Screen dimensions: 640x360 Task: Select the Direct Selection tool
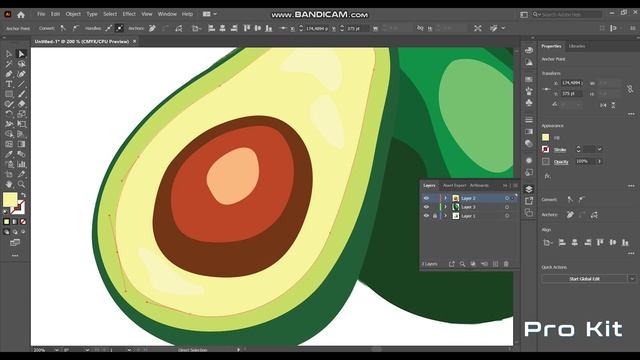[x=21, y=54]
